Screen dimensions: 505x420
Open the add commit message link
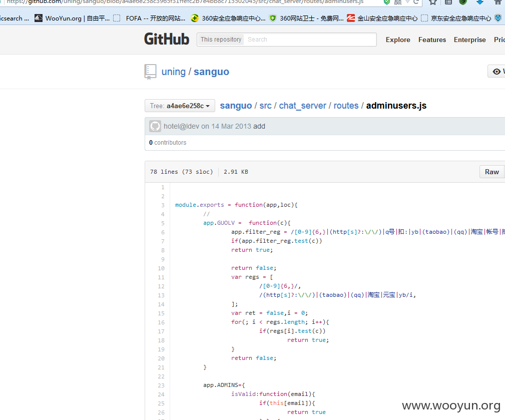point(259,126)
